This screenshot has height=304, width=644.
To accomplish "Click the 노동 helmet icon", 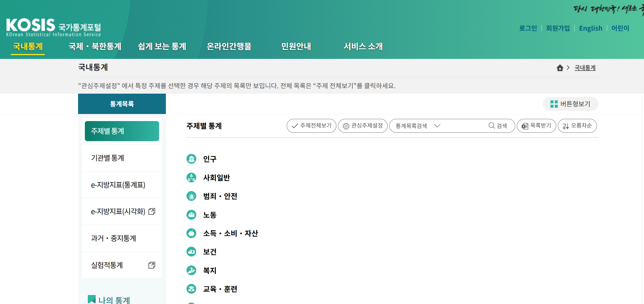I will pos(191,215).
